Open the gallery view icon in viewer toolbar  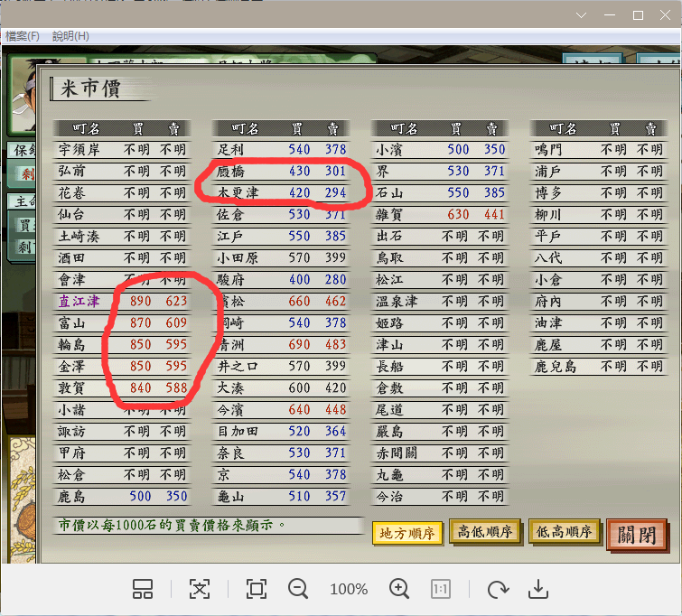[143, 589]
